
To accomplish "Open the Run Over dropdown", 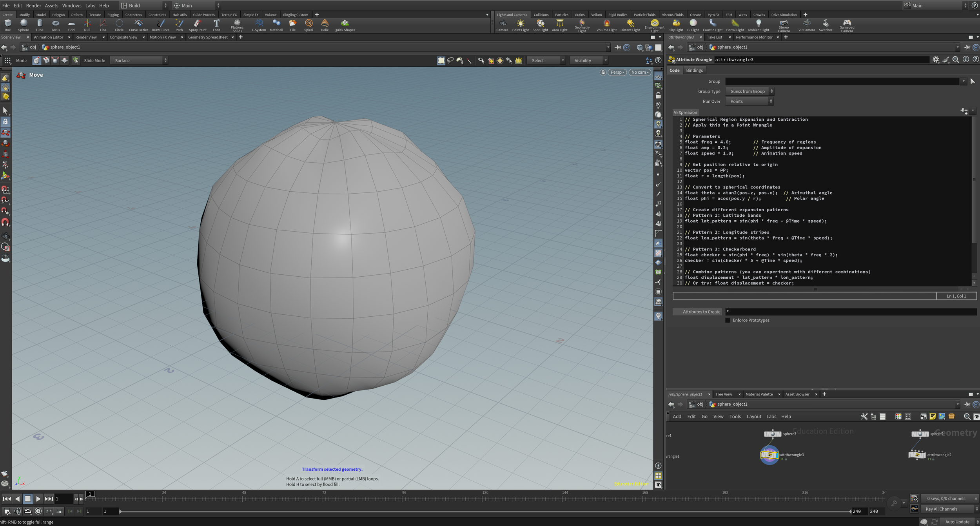I will (x=749, y=101).
